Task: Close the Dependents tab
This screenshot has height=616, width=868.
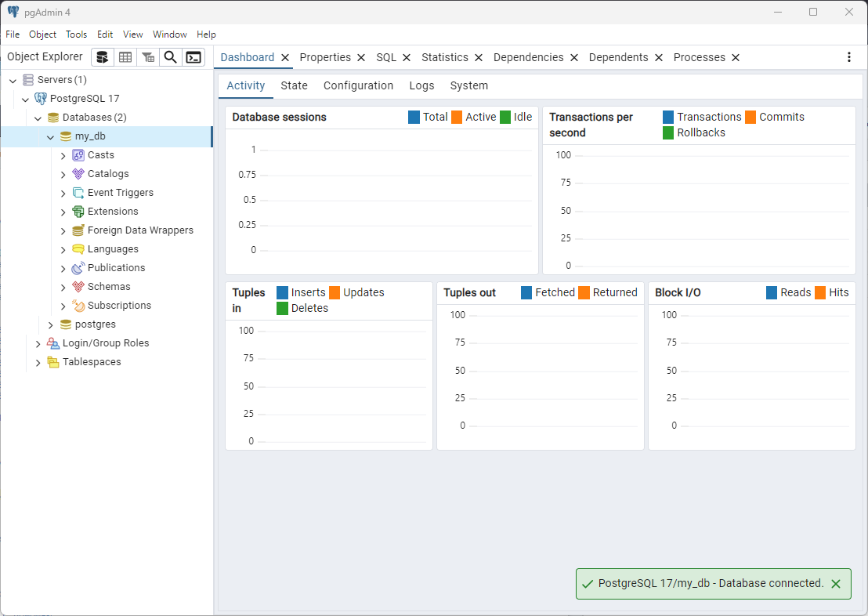Action: point(659,58)
